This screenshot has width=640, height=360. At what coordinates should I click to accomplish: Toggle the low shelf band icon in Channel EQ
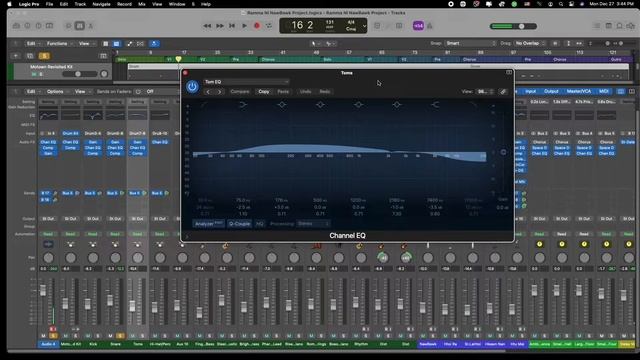[x=243, y=105]
